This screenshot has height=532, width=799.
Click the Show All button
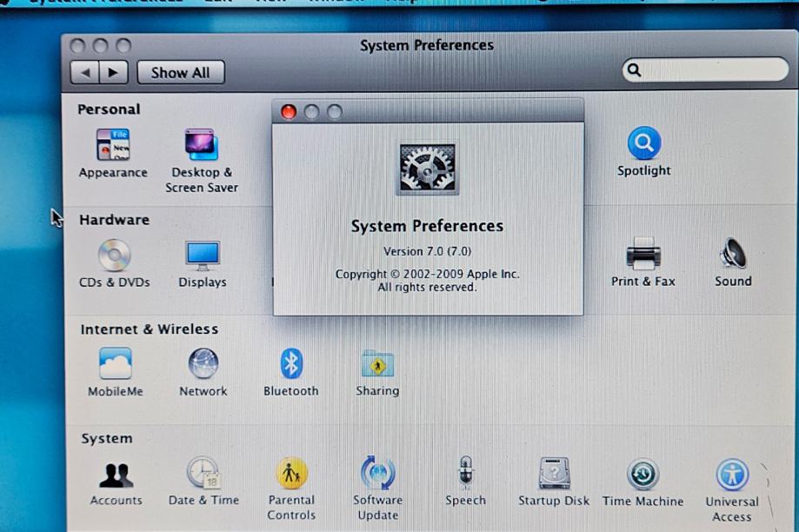pos(180,72)
